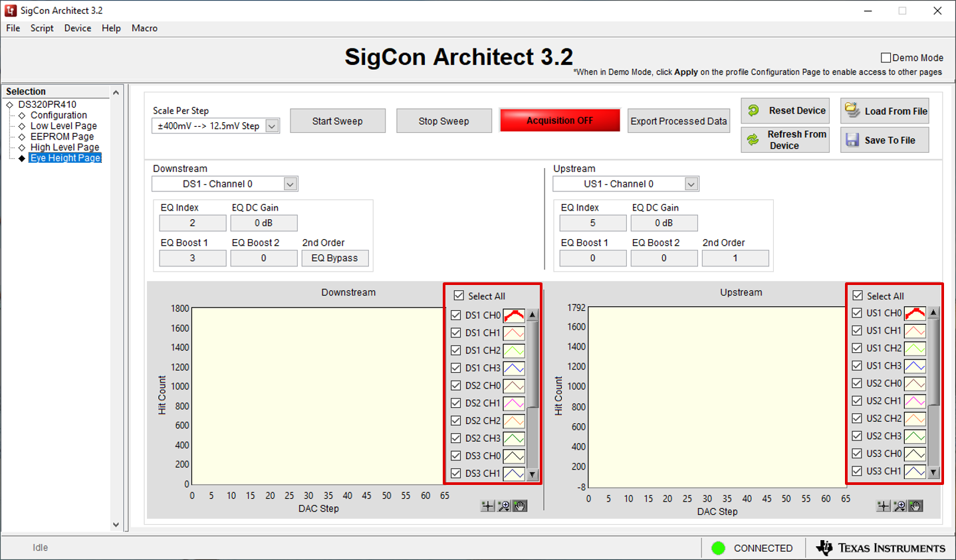Click DS2 CH2 orange plot style icon
The image size is (956, 560).
[514, 420]
